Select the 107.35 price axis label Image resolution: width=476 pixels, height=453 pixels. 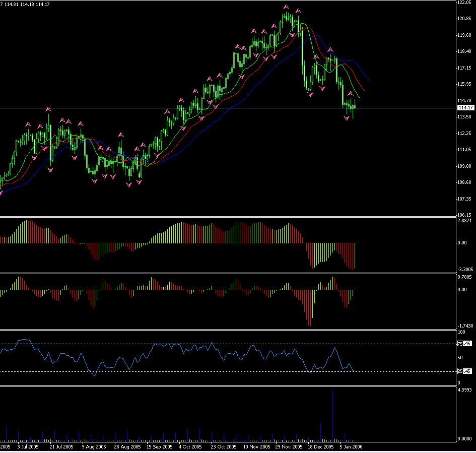click(464, 199)
